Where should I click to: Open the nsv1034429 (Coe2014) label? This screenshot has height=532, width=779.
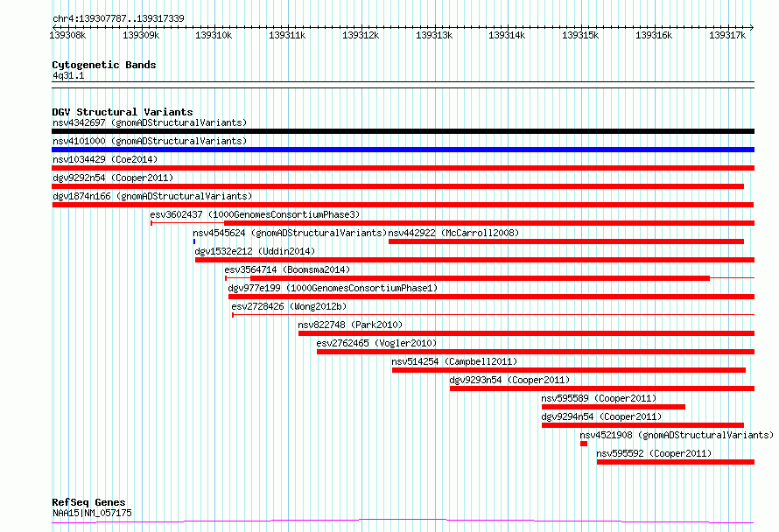coord(105,159)
